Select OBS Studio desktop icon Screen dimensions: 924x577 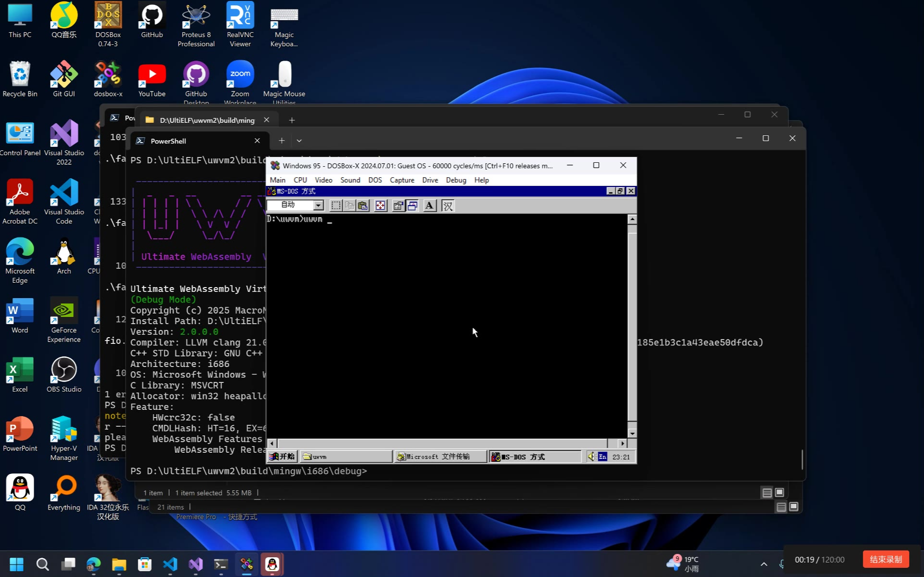[64, 375]
